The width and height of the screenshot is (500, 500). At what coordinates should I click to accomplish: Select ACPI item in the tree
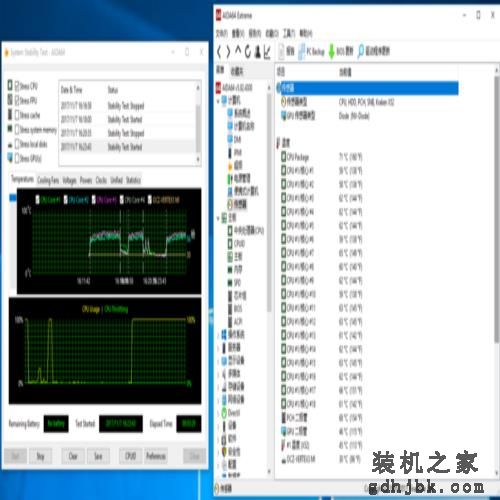pos(235,322)
